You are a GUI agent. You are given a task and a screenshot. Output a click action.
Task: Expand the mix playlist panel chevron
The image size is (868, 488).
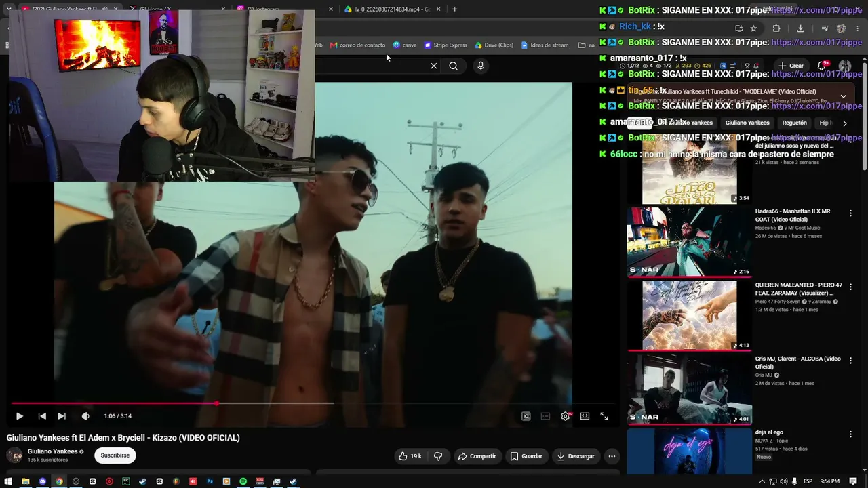click(x=843, y=96)
